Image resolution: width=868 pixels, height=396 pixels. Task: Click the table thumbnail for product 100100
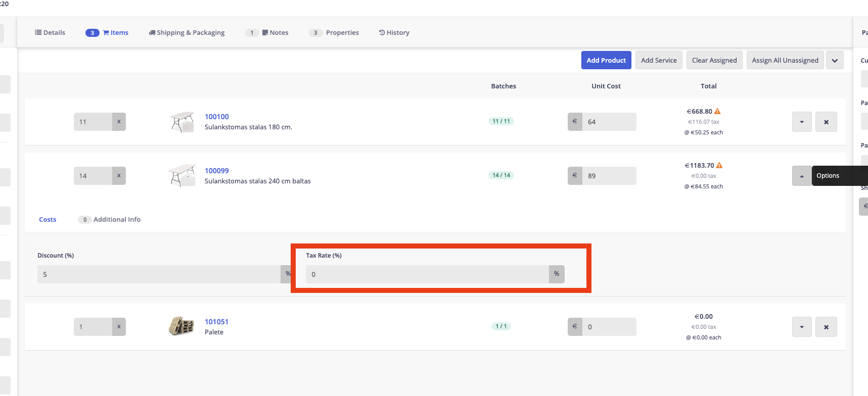182,122
